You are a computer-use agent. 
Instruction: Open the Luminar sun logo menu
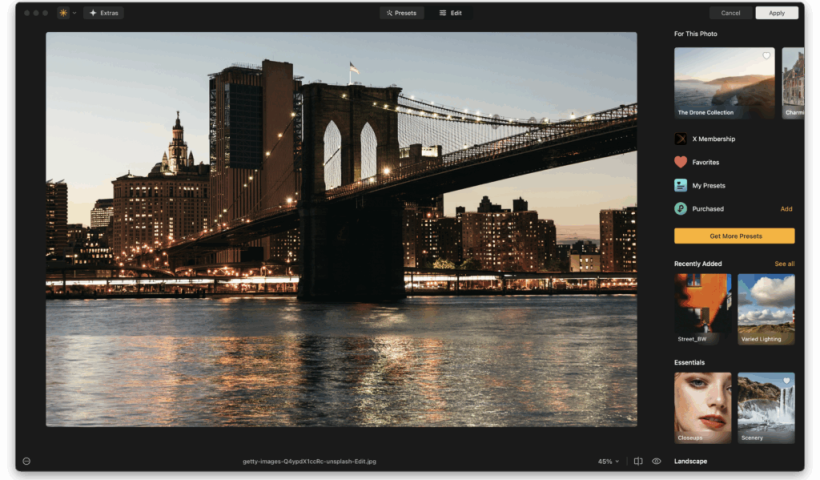tap(64, 13)
